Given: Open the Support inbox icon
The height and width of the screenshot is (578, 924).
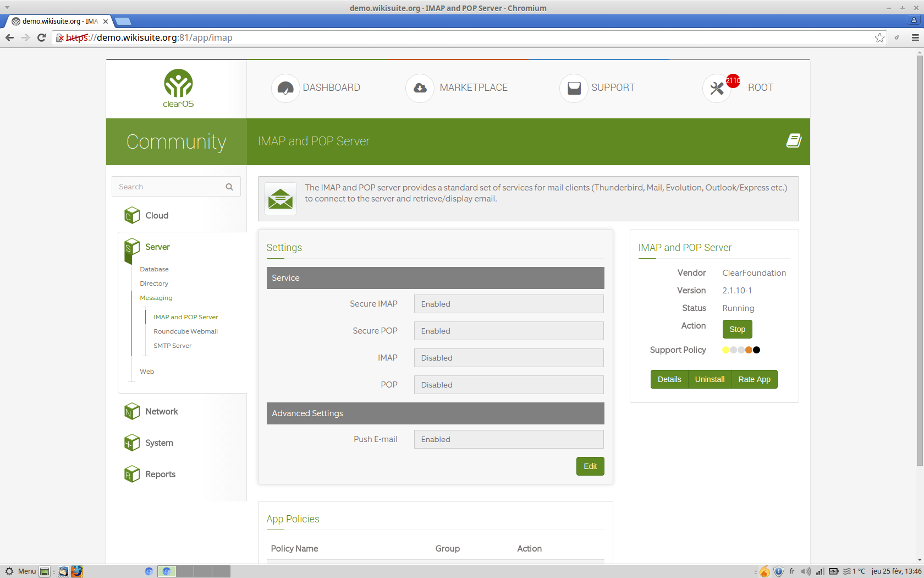Looking at the screenshot, I should 574,88.
